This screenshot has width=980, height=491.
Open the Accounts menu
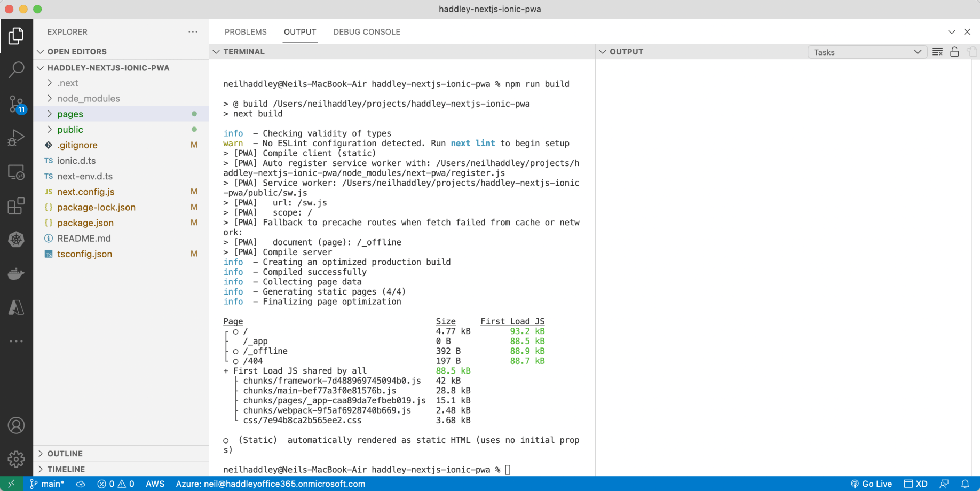point(16,425)
